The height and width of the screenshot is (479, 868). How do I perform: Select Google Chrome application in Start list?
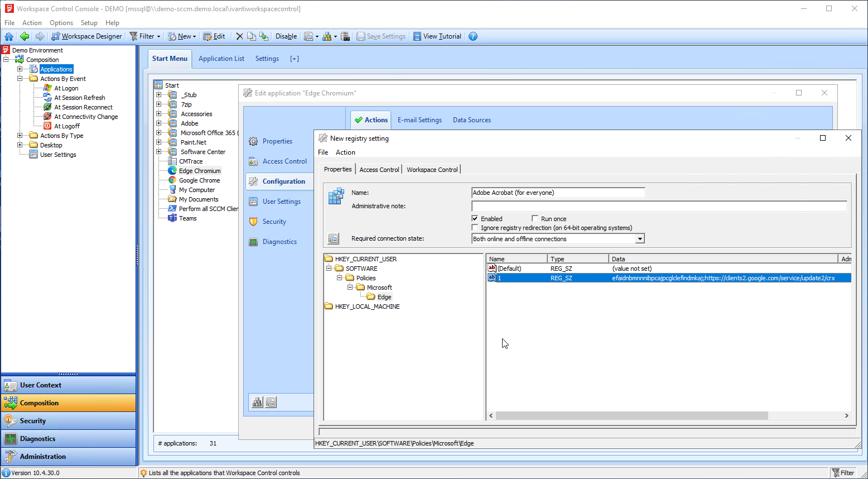pos(199,180)
